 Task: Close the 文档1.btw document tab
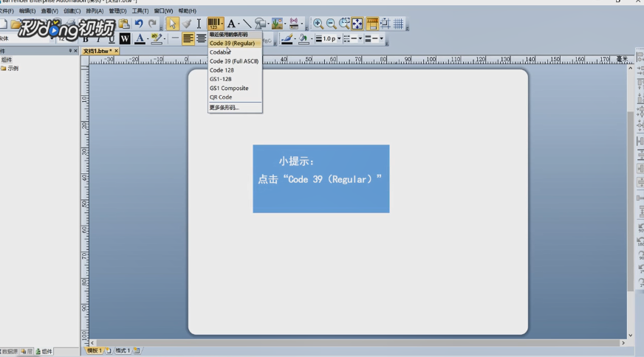point(116,51)
